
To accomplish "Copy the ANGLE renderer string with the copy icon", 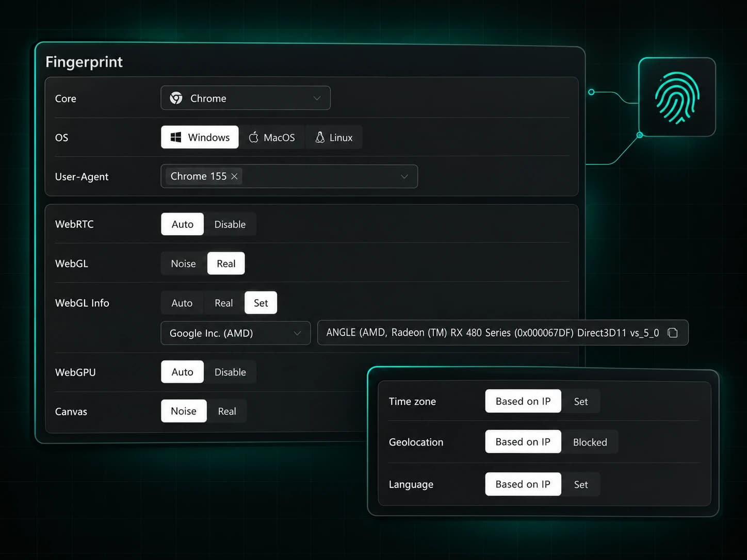I will click(x=673, y=333).
